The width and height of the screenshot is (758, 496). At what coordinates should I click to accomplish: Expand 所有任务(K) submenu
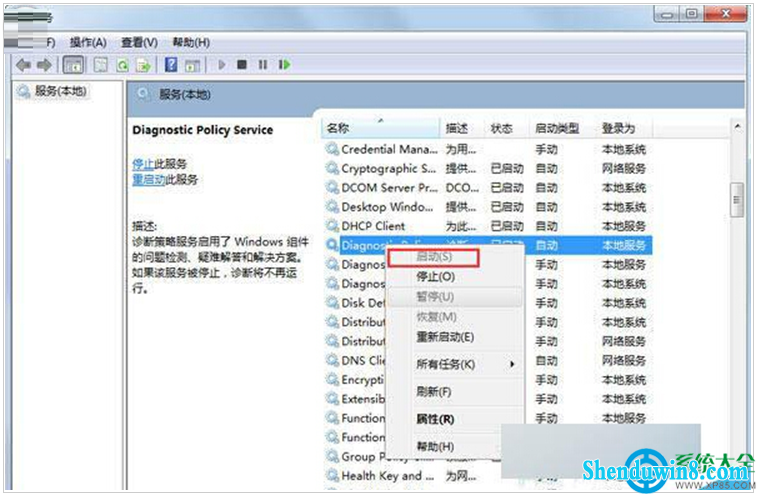point(456,364)
